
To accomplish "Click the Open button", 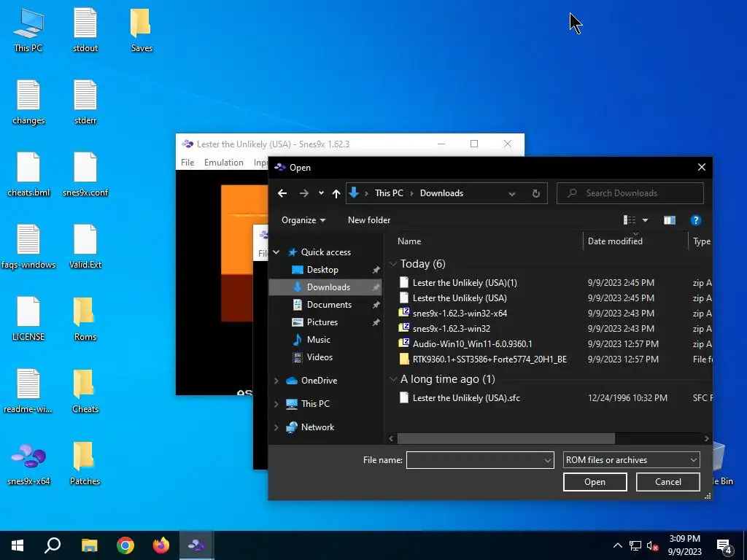I will click(x=595, y=482).
